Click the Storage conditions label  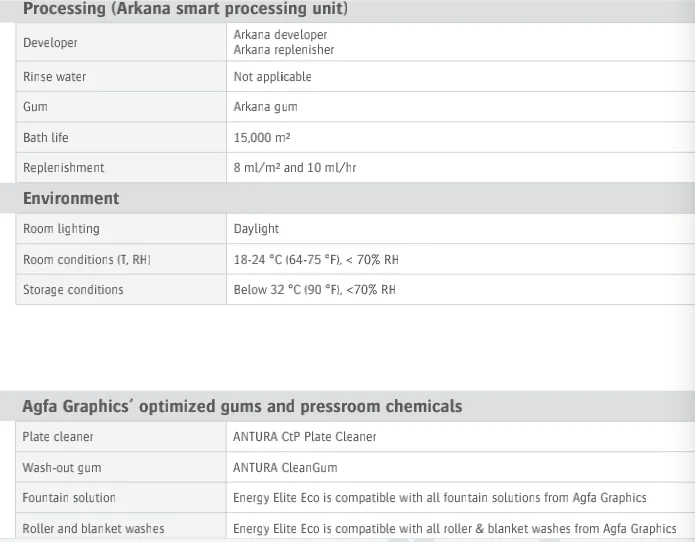(x=73, y=290)
